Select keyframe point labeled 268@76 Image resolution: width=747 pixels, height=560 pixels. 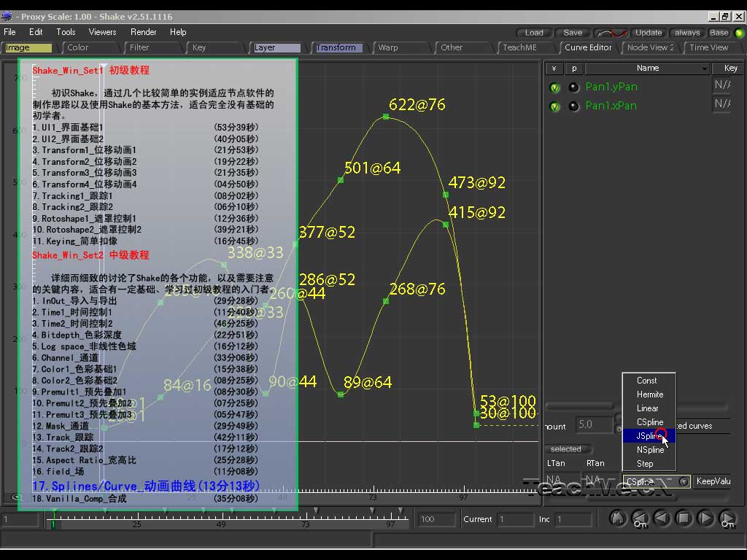(x=386, y=301)
